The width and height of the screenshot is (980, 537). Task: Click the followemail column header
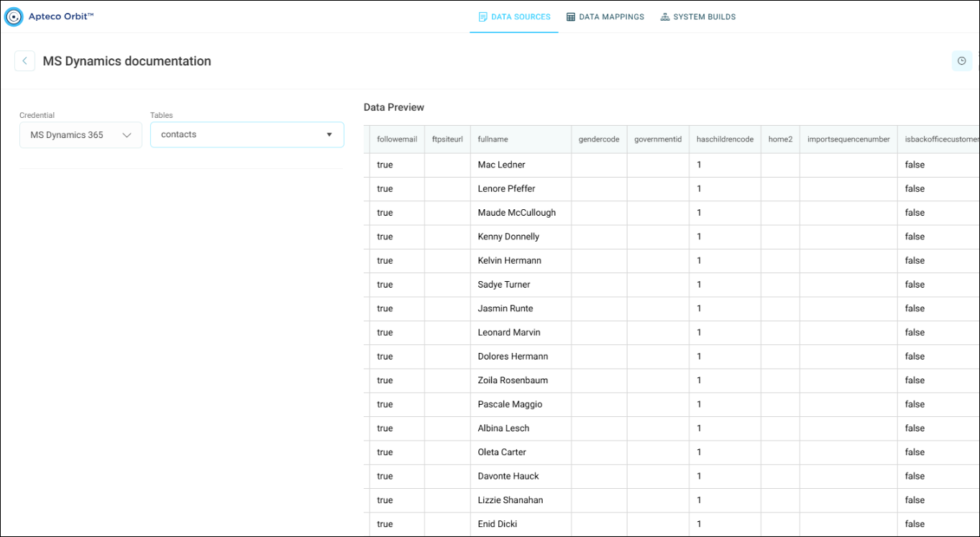pyautogui.click(x=397, y=139)
